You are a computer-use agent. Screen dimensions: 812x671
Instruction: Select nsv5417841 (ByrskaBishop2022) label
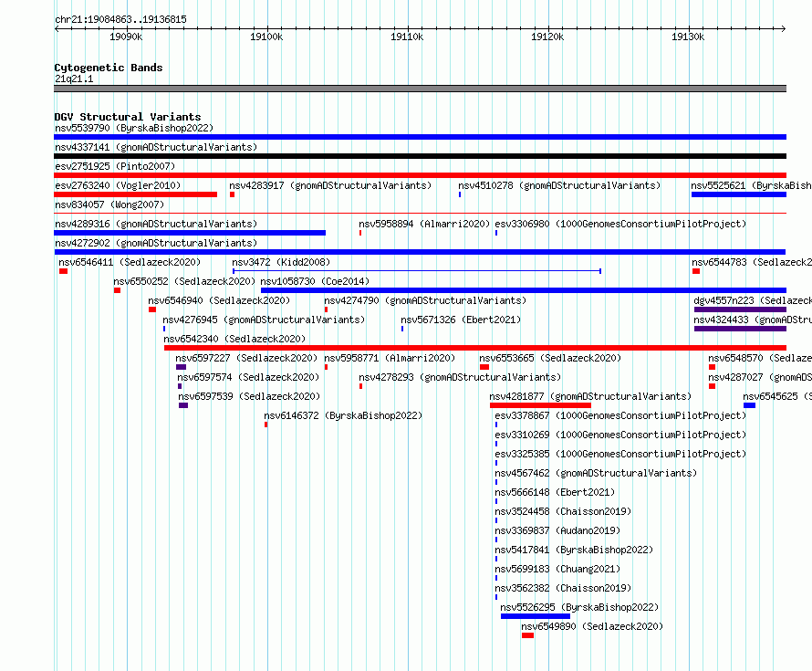point(574,550)
